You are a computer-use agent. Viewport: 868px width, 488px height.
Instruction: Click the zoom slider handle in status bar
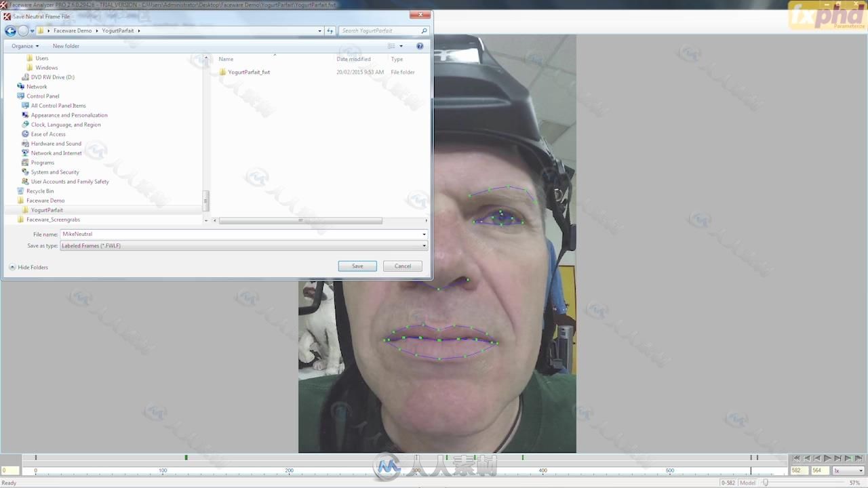tap(766, 483)
